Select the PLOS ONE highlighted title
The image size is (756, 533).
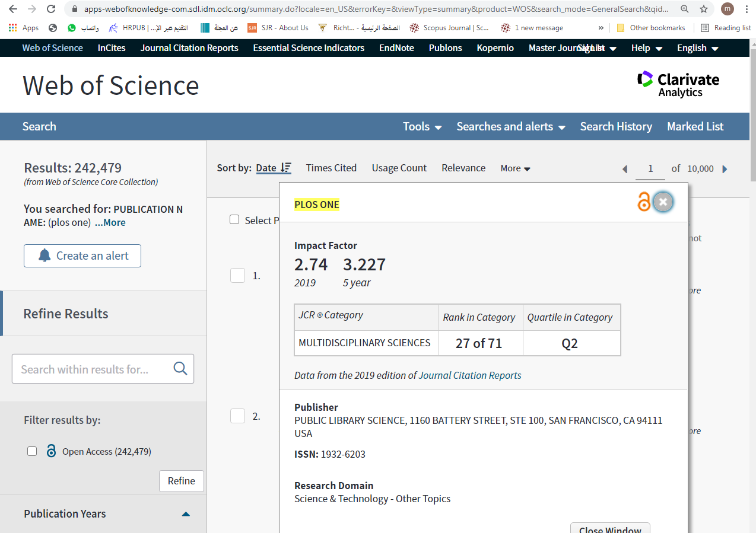tap(317, 205)
